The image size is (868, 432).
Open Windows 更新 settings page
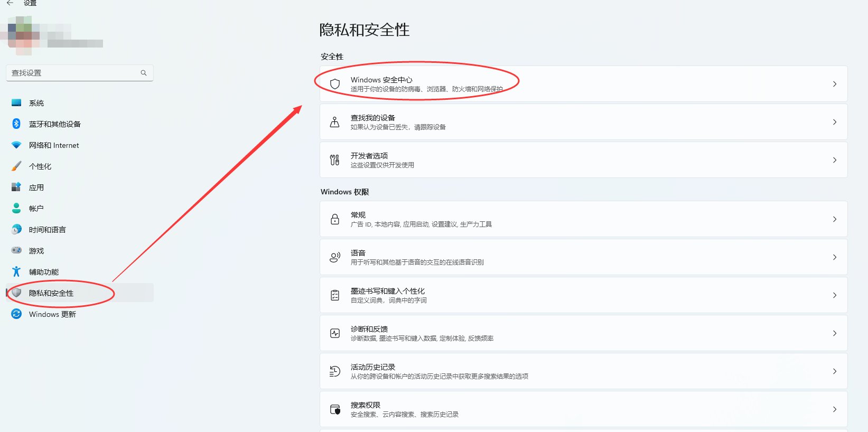(80, 314)
